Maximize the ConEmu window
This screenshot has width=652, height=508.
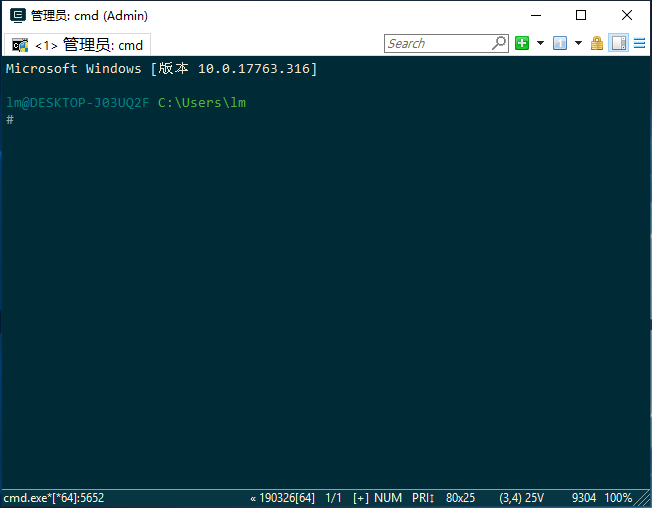coord(581,16)
